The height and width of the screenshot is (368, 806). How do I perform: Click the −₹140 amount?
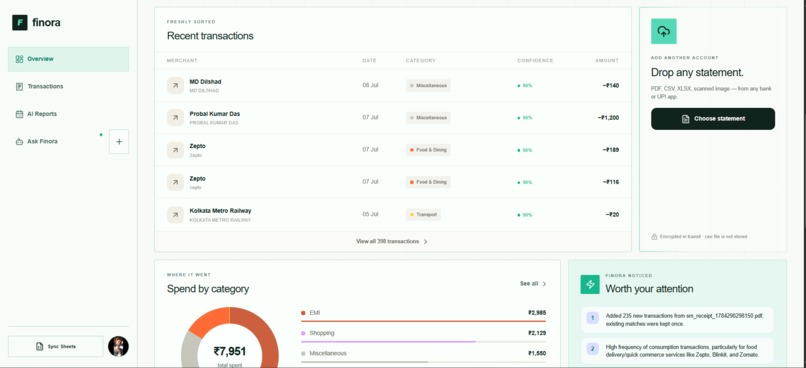[611, 85]
